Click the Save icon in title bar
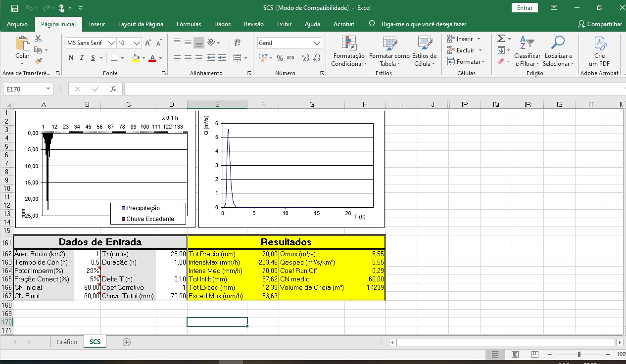 point(14,8)
